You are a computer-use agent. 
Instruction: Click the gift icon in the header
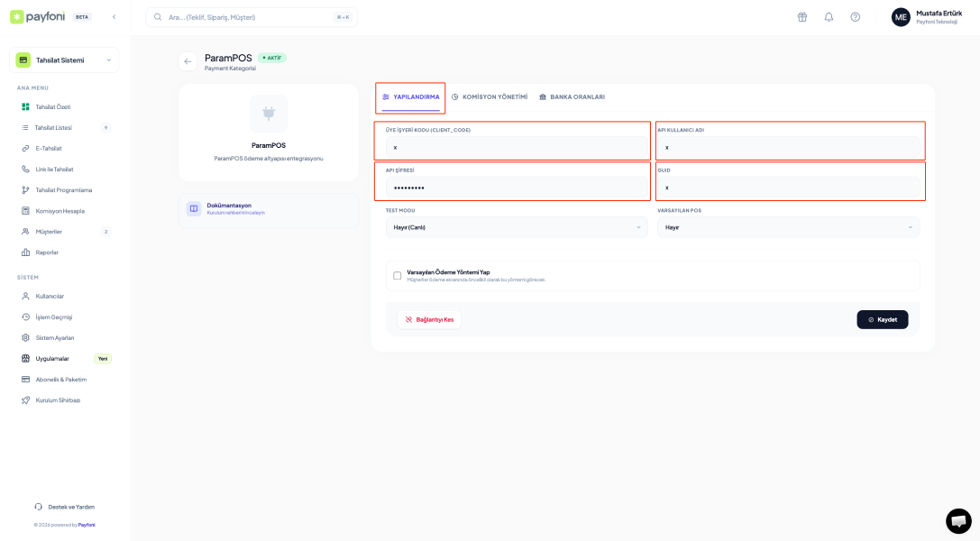[x=801, y=16]
